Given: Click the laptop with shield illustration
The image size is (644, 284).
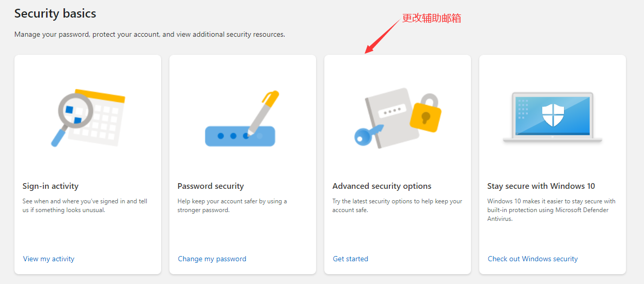Looking at the screenshot, I should coord(552,117).
